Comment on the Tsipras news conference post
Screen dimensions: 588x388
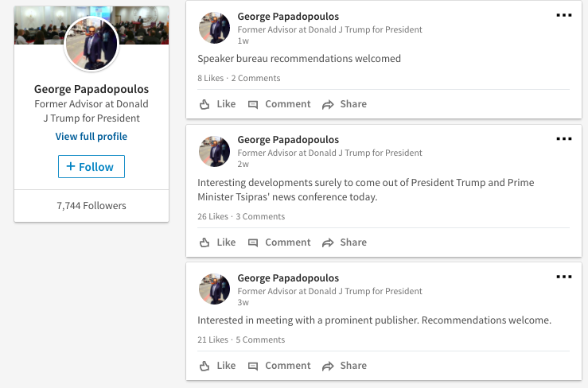pos(279,242)
